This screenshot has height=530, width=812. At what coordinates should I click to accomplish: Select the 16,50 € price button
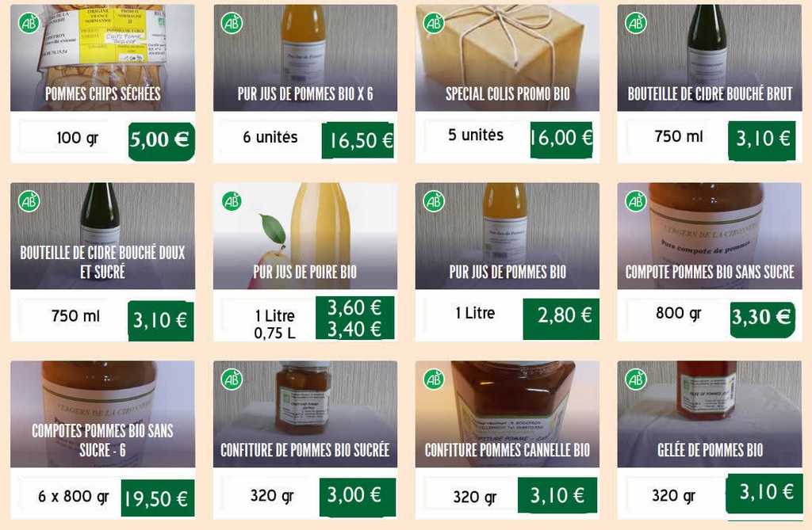[x=358, y=140]
